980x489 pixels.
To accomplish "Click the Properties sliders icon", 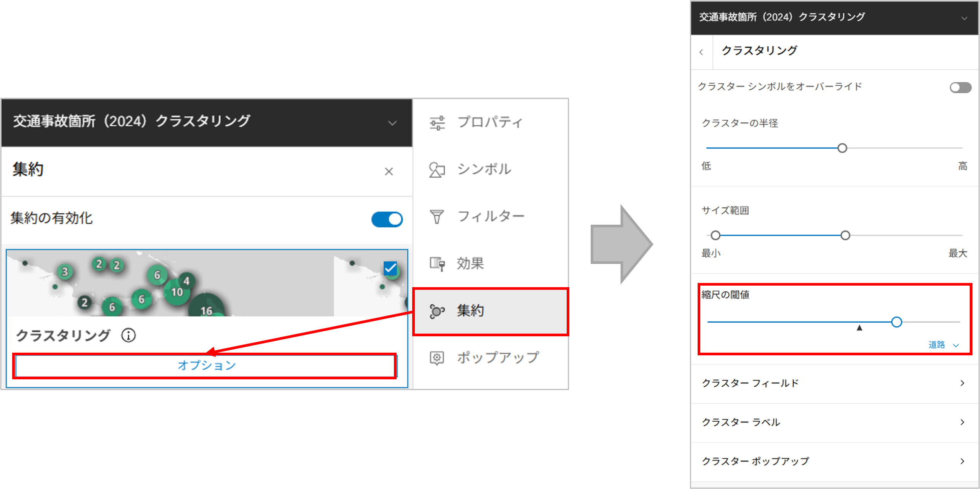I will click(x=437, y=123).
